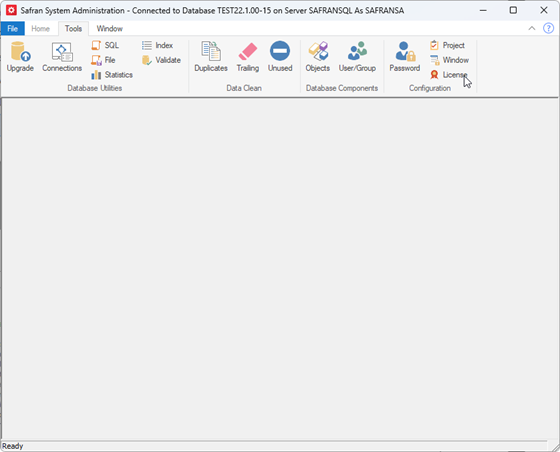This screenshot has width=560, height=452.
Task: Open Window configuration in the ribbon group
Action: tap(449, 60)
